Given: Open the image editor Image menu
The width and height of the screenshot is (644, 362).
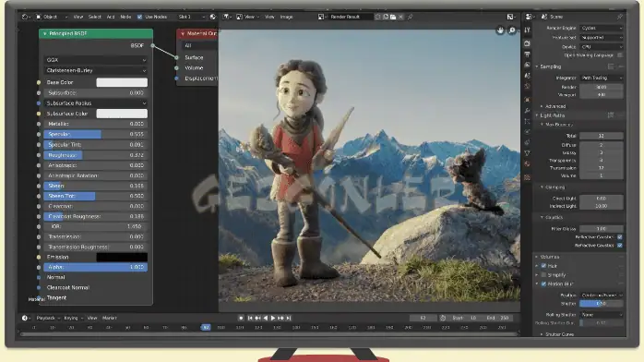Looking at the screenshot, I should (286, 17).
